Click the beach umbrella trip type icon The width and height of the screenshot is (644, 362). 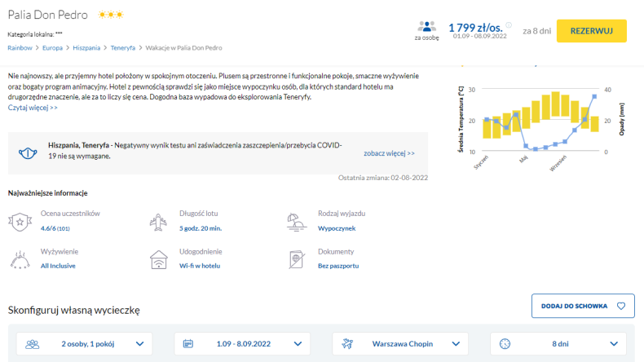[297, 223]
